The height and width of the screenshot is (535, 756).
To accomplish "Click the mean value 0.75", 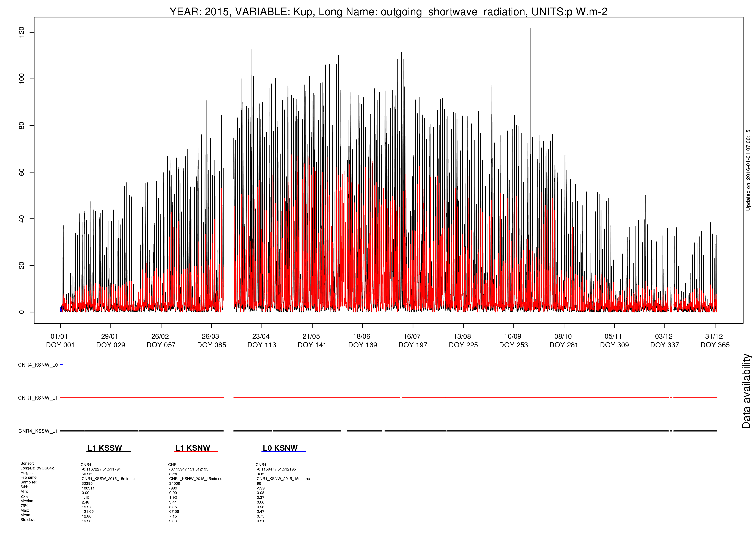I will pyautogui.click(x=260, y=516).
